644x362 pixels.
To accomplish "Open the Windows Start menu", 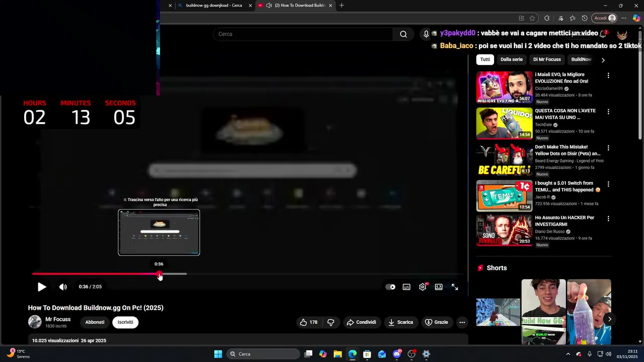I will (218, 354).
